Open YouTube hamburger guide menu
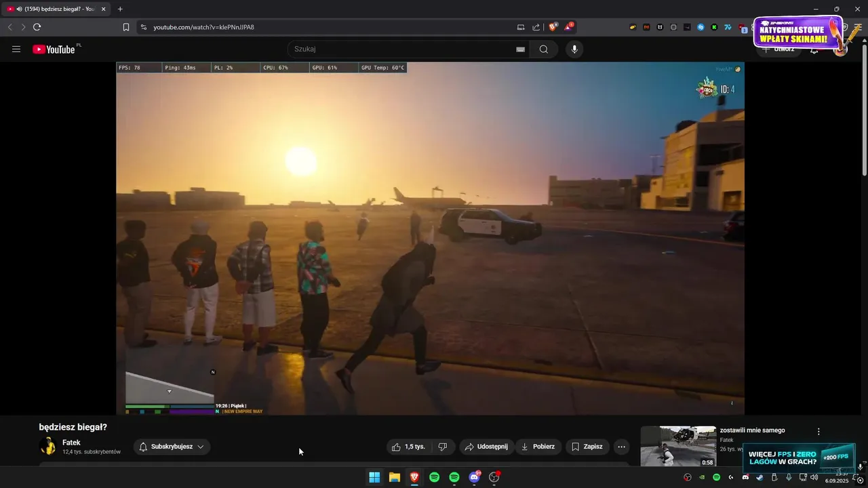Viewport: 868px width, 488px height. [16, 49]
